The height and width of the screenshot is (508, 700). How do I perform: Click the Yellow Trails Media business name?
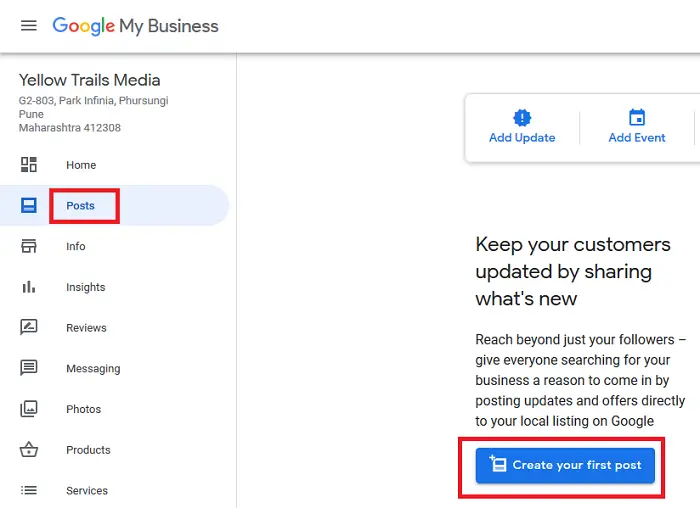click(x=90, y=80)
